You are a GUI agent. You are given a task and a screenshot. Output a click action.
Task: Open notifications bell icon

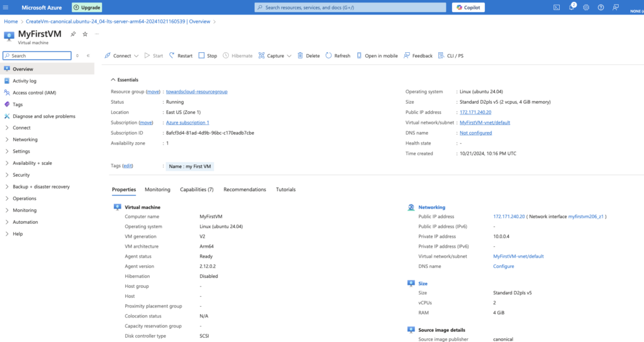click(571, 8)
